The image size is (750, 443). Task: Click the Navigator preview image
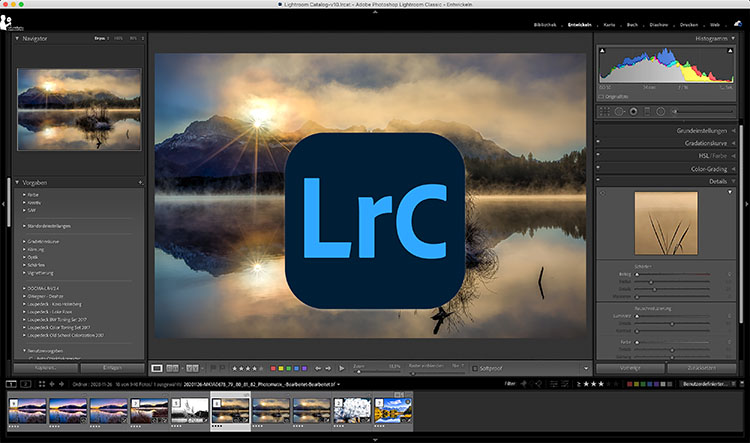[x=79, y=109]
